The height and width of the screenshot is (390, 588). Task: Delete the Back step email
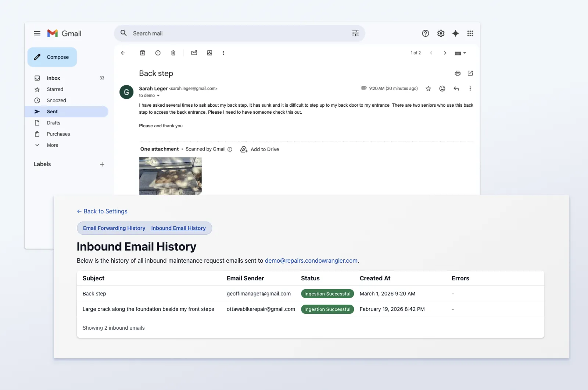coord(173,53)
